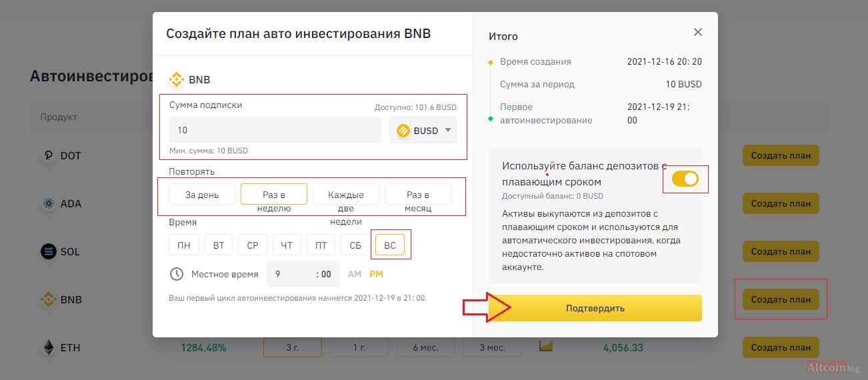Create plan for DOT in background list
Screen dimensions: 868x380
coord(781,156)
